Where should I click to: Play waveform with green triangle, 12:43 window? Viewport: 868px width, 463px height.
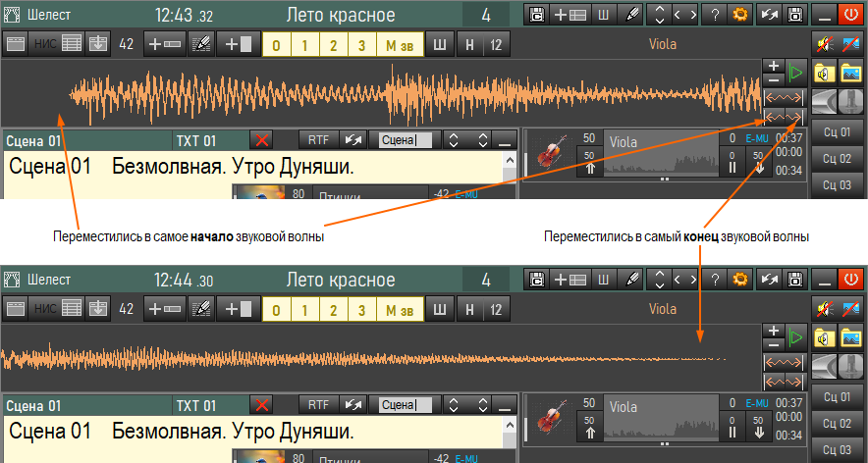click(x=795, y=72)
